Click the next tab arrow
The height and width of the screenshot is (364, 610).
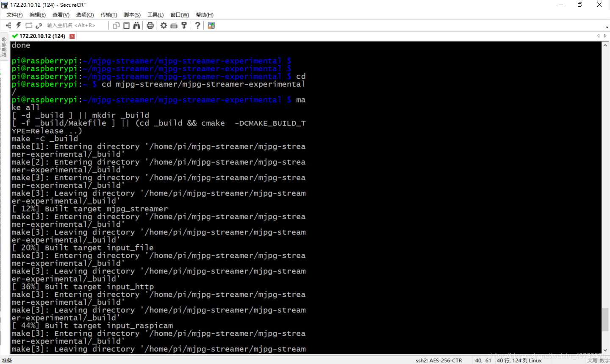[x=605, y=36]
